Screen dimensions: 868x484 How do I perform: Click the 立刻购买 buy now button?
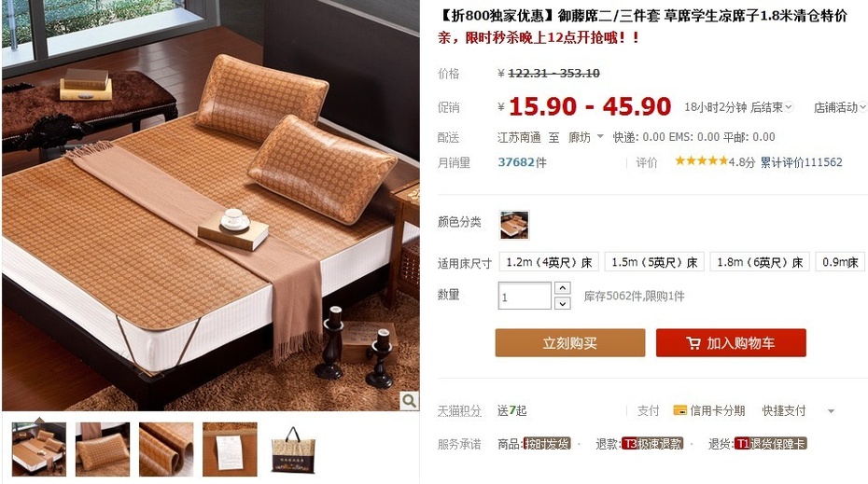tap(570, 343)
